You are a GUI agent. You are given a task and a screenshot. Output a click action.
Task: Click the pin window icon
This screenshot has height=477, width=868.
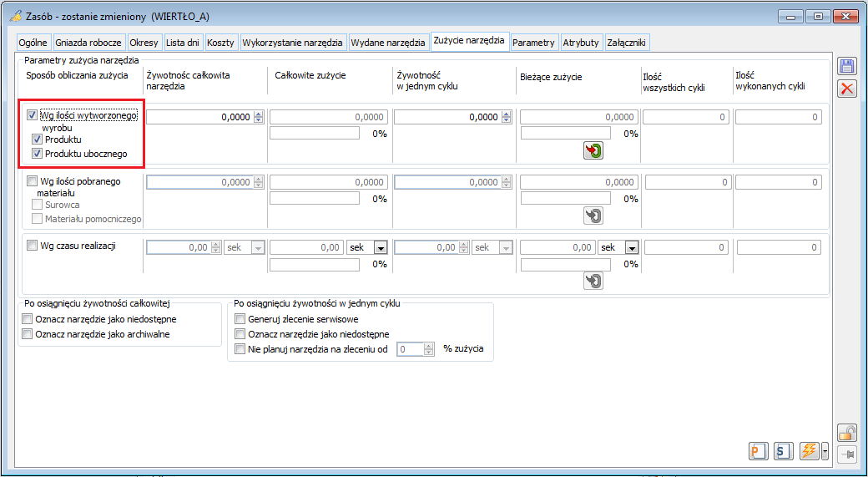pos(847,453)
